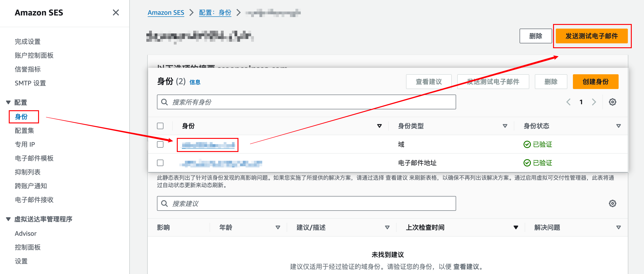Viewport: 644px width, 274px height.
Task: Click the 电子邮件地址 type cell
Action: (417, 163)
